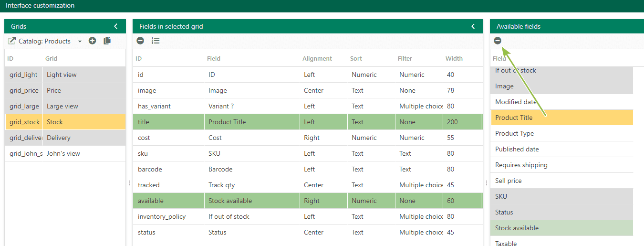Viewport: 644px width, 246px height.
Task: Select the grid_stock Stock row
Action: [x=65, y=122]
